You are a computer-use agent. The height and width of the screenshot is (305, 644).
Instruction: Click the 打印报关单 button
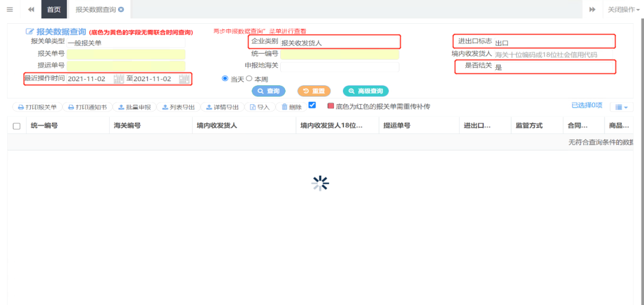(x=37, y=107)
